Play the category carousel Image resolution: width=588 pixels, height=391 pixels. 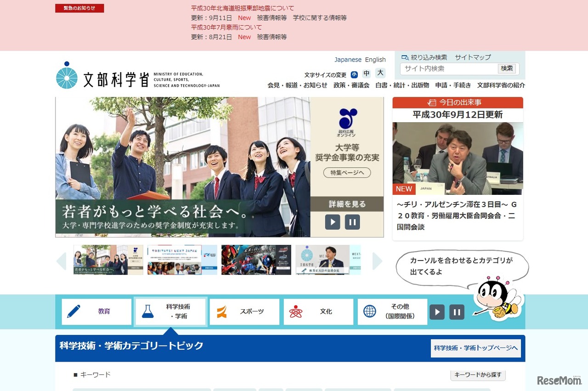437,312
